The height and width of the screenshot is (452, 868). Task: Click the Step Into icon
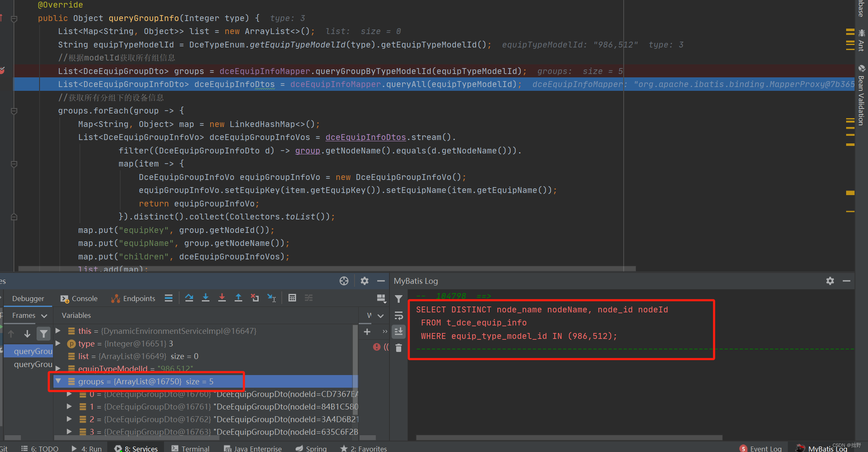(206, 298)
